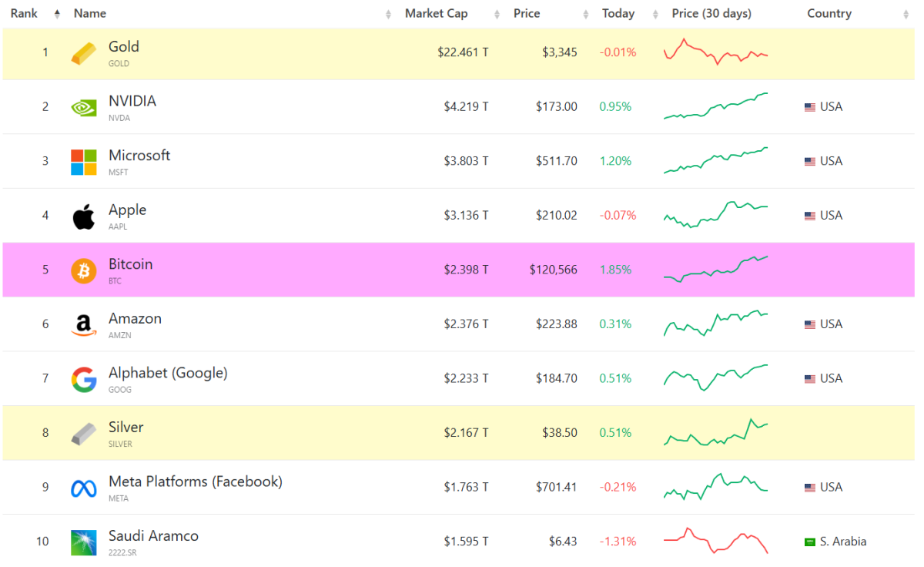Viewport: 924px width, 567px height.
Task: Click the Saudi Arabia flag icon
Action: 810,542
